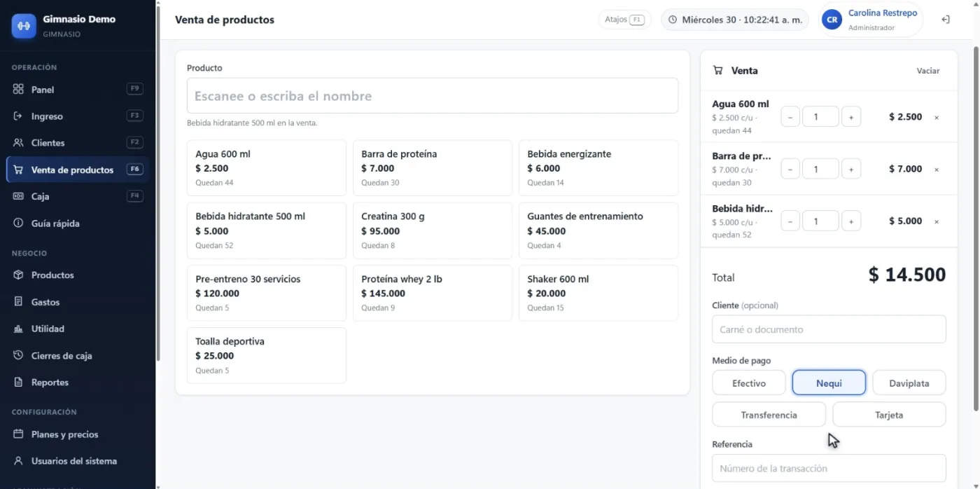Image resolution: width=980 pixels, height=489 pixels.
Task: Open Guía rápida in the sidebar
Action: pyautogui.click(x=78, y=223)
